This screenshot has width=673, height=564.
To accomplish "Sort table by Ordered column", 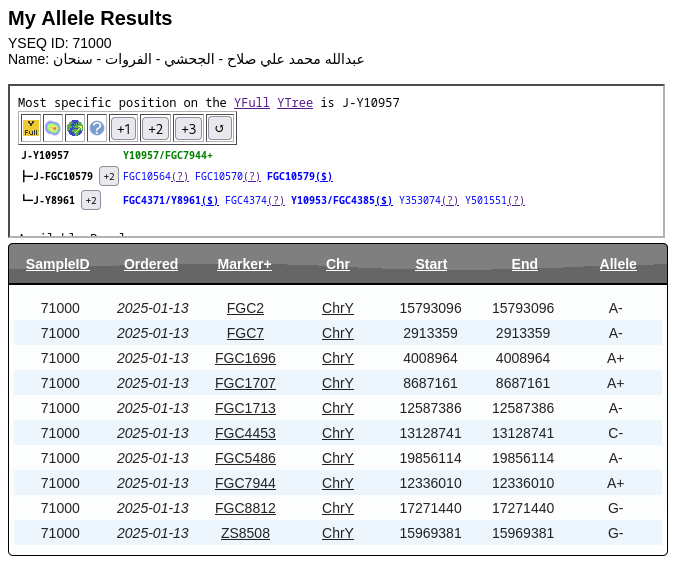I will [151, 264].
